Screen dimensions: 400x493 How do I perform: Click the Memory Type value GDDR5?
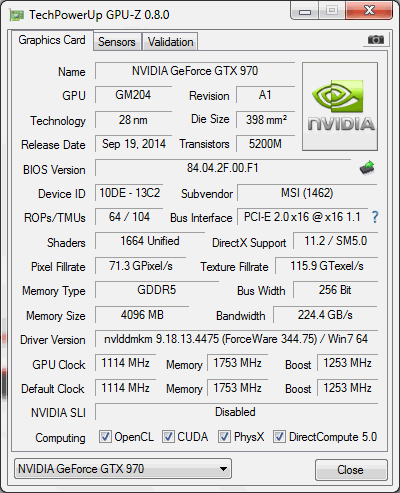(157, 290)
